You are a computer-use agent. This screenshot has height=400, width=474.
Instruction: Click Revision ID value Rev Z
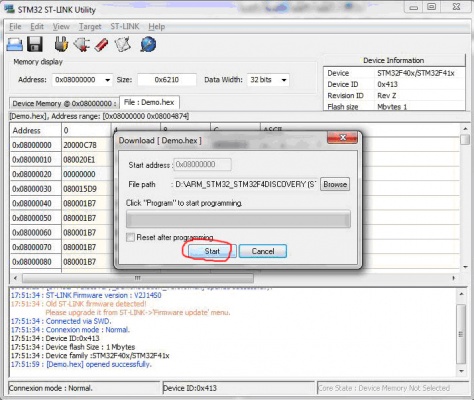(387, 96)
